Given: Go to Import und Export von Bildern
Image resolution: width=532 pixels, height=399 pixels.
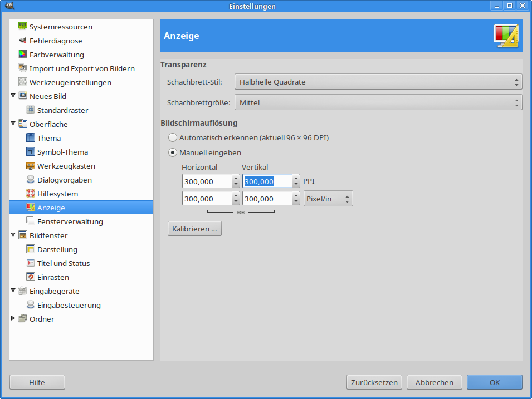Looking at the screenshot, I should pyautogui.click(x=82, y=68).
